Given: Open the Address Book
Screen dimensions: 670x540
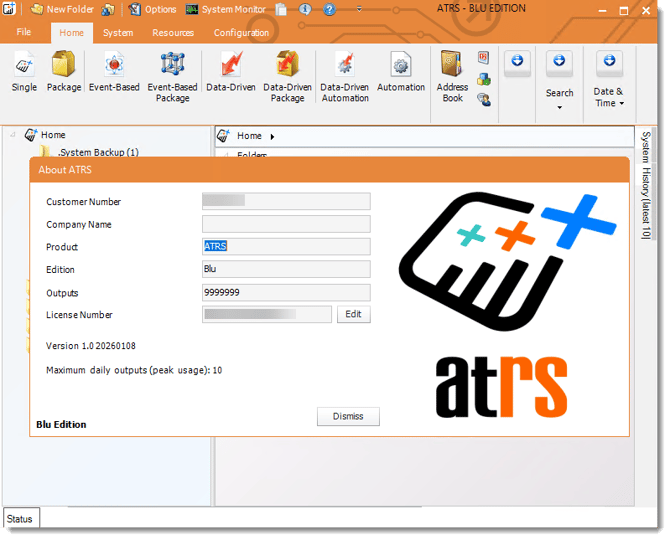Looking at the screenshot, I should (x=452, y=77).
